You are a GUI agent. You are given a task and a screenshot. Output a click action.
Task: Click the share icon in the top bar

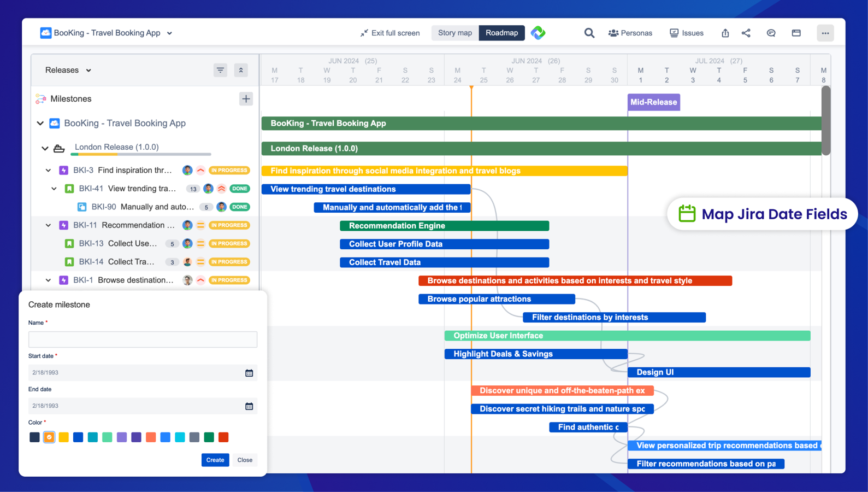[x=746, y=33]
